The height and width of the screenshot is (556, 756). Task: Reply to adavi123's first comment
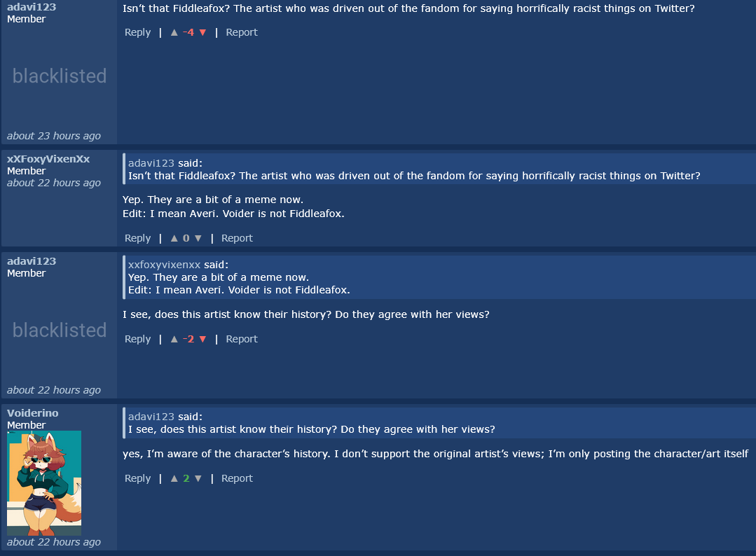137,32
